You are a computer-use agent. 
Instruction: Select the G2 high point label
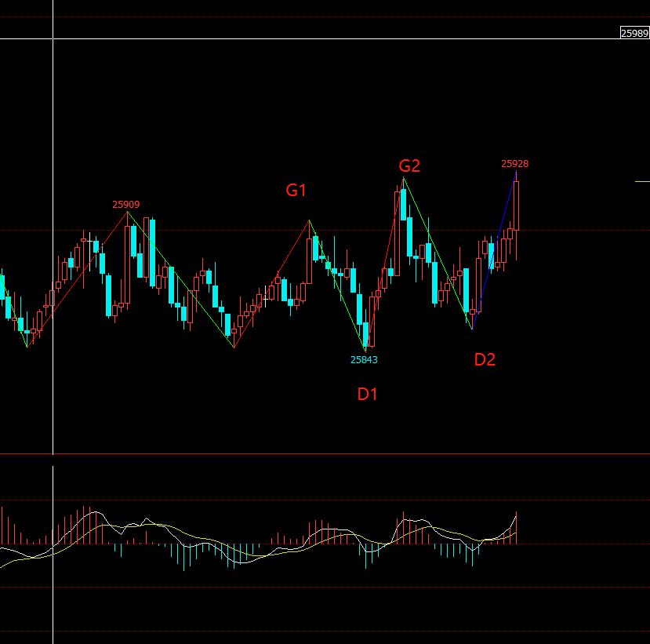pyautogui.click(x=409, y=166)
